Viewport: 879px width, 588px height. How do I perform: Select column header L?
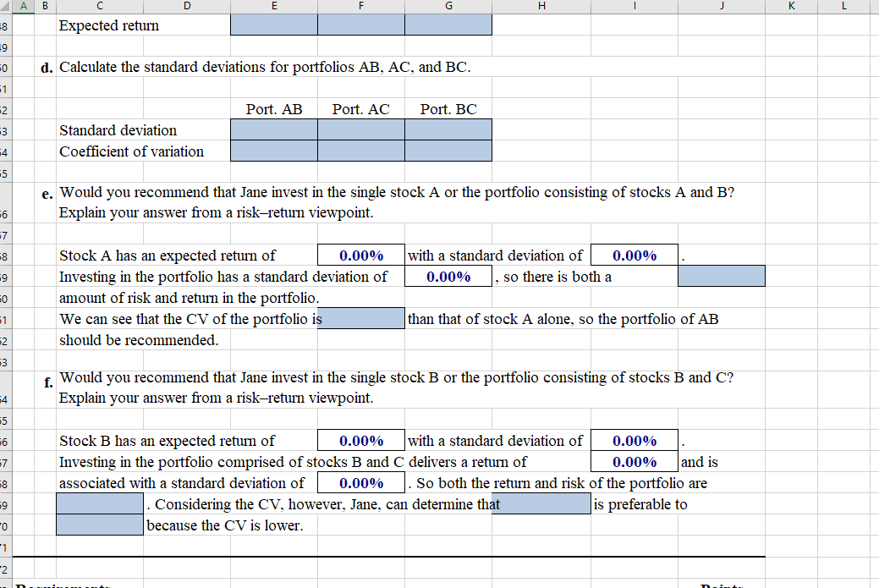(x=843, y=6)
